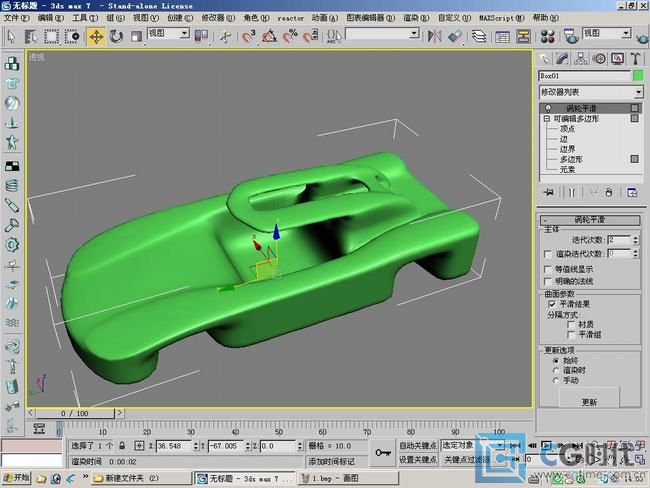The image size is (650, 488).
Task: Open the 修改器列表 dropdown
Action: point(591,92)
